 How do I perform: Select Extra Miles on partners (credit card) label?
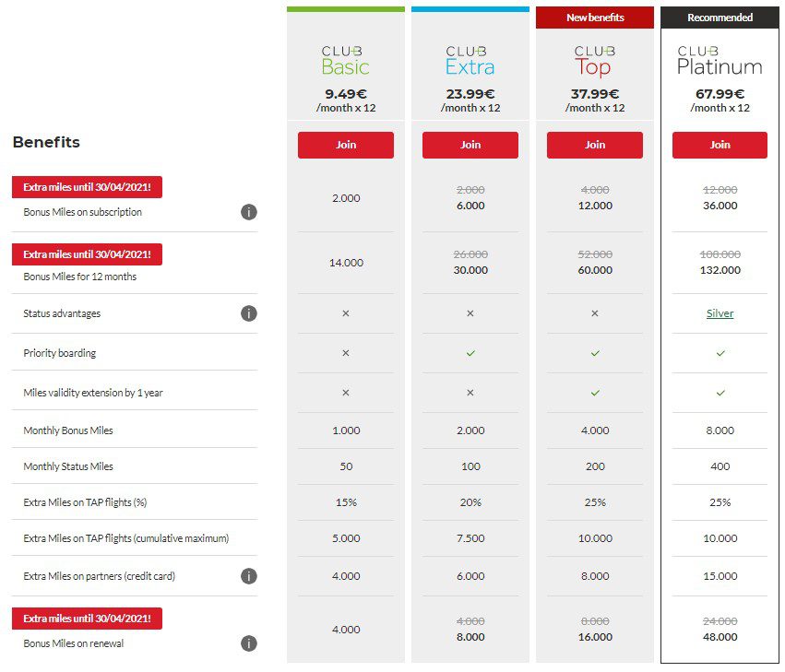tap(99, 576)
